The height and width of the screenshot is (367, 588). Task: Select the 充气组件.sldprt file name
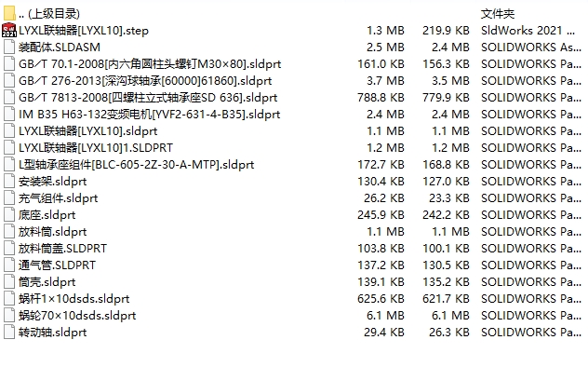pos(58,198)
